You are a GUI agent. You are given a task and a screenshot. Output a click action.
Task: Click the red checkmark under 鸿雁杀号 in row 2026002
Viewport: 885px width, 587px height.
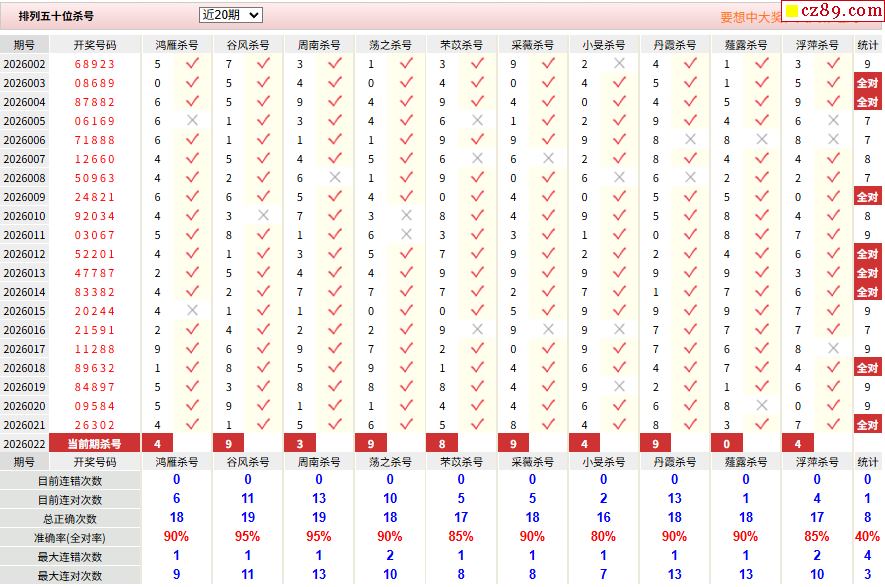point(192,63)
